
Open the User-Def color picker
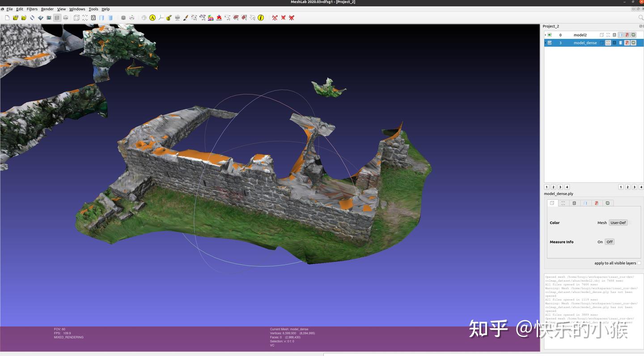pos(618,222)
